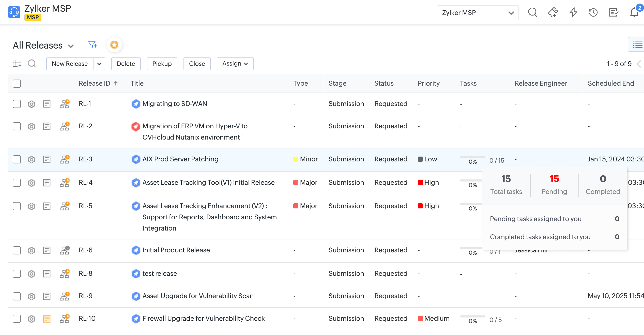Click the RL-10 task progress bar
The image size is (644, 335).
tap(472, 317)
